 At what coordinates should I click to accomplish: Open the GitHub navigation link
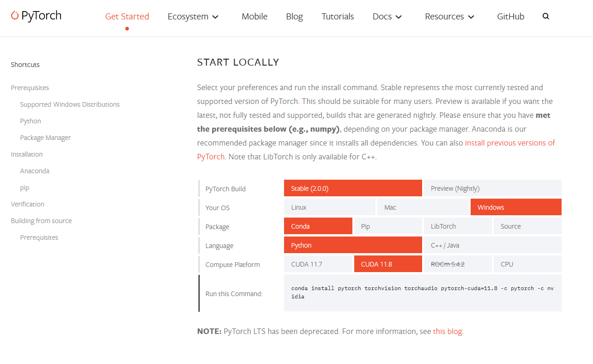pyautogui.click(x=510, y=17)
